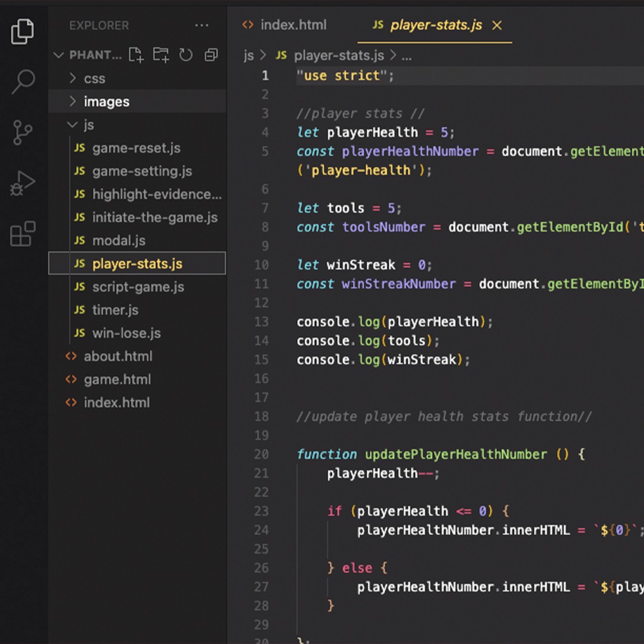This screenshot has height=644, width=644.
Task: Collapse the js folder
Action: point(137,124)
